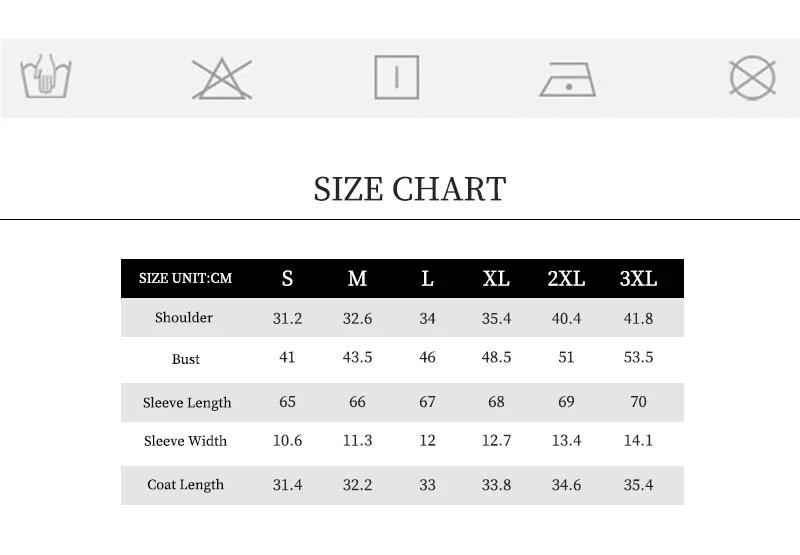Viewport: 800px width, 555px height.
Task: Click the do not dry clean icon
Action: (753, 78)
